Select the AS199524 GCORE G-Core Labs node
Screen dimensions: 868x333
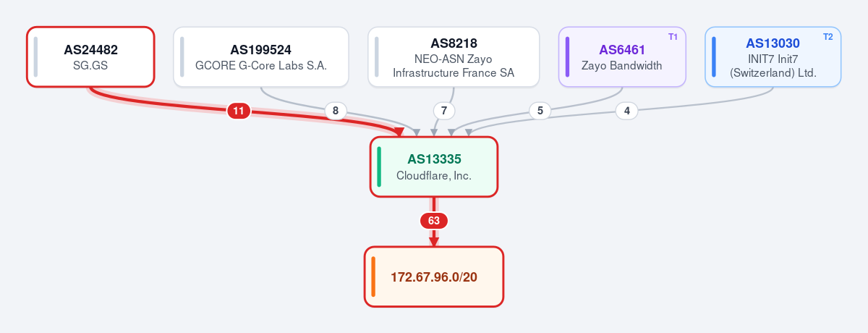[x=261, y=56]
